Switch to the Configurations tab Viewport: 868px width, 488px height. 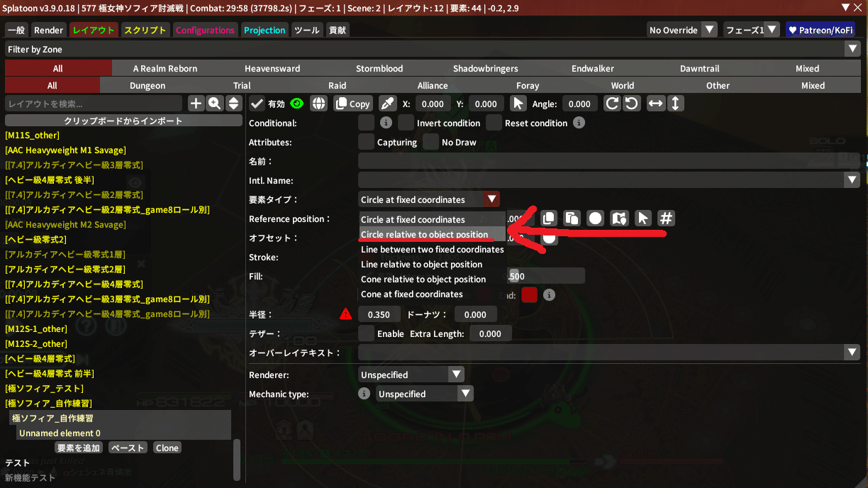click(205, 30)
